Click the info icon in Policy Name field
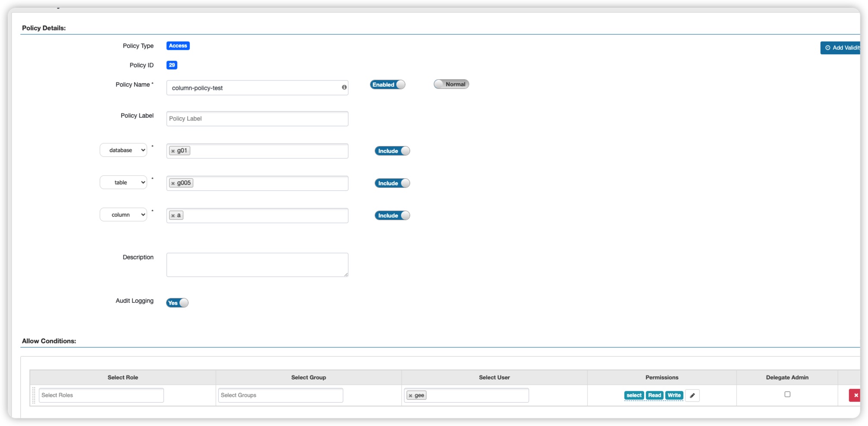The width and height of the screenshot is (868, 426). tap(344, 87)
